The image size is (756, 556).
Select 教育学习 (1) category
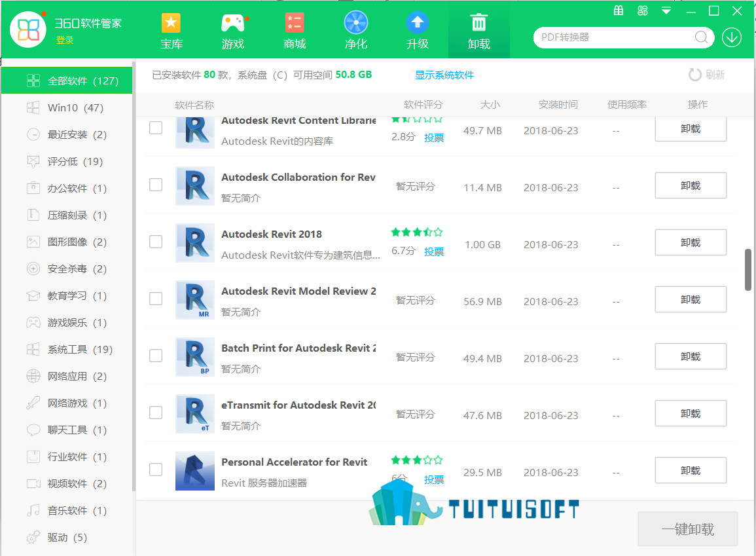pyautogui.click(x=67, y=295)
